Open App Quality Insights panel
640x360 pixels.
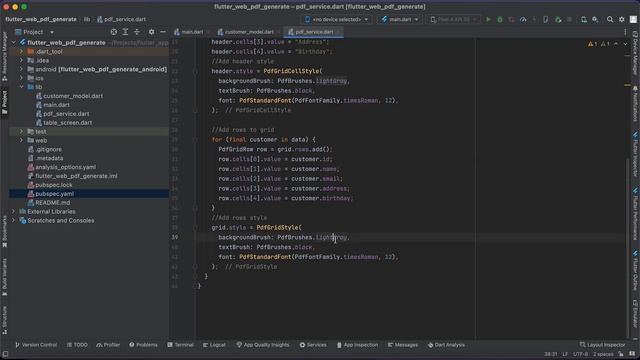click(263, 345)
